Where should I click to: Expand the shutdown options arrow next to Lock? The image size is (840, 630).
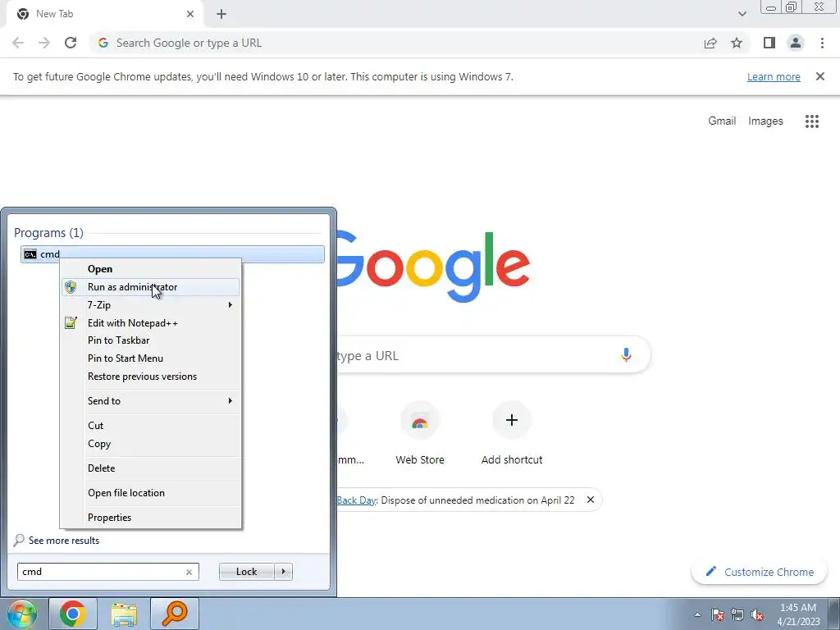(x=283, y=572)
